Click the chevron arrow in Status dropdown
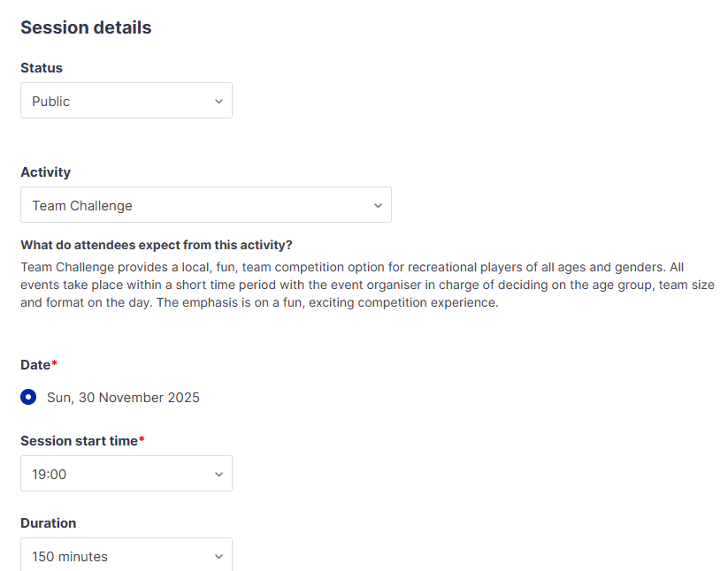The height and width of the screenshot is (571, 728). (218, 102)
